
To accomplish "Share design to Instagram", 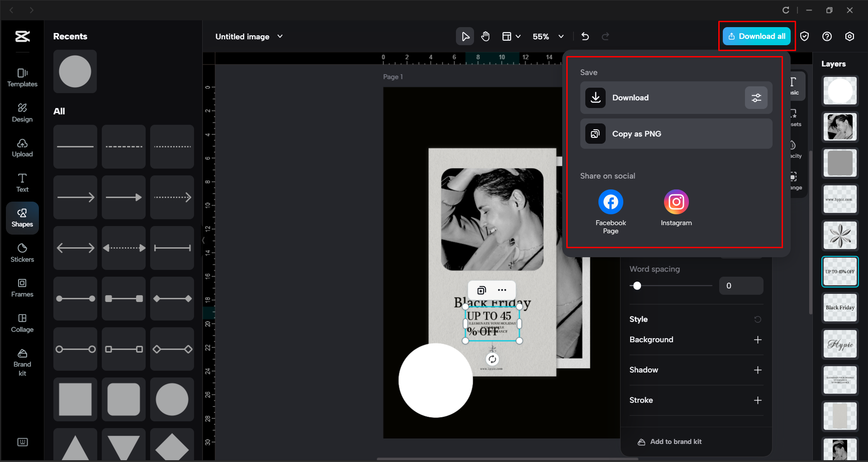I will tap(676, 202).
